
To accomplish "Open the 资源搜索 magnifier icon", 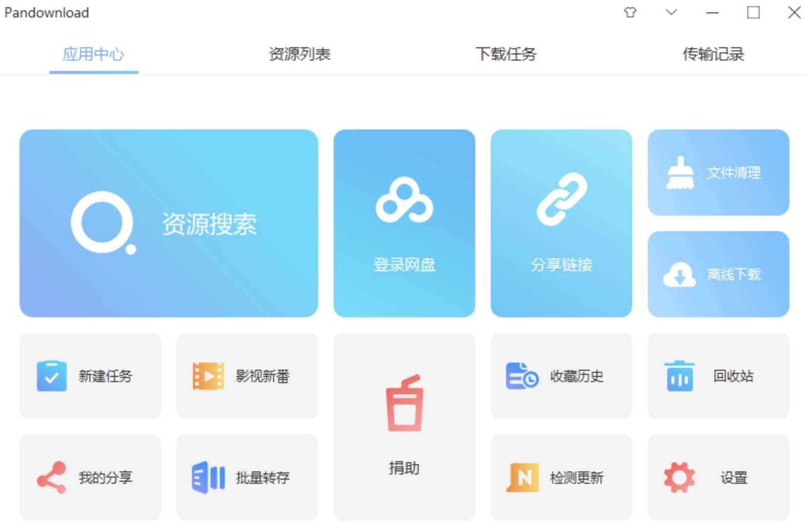I will click(104, 223).
